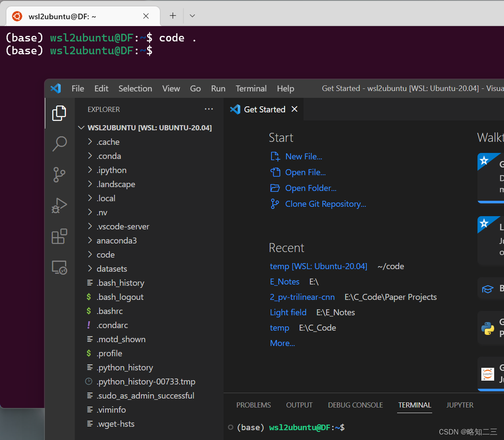Click the Jupyter logo walkthrough card
Viewport: 504px width, 440px height.
pos(491,374)
